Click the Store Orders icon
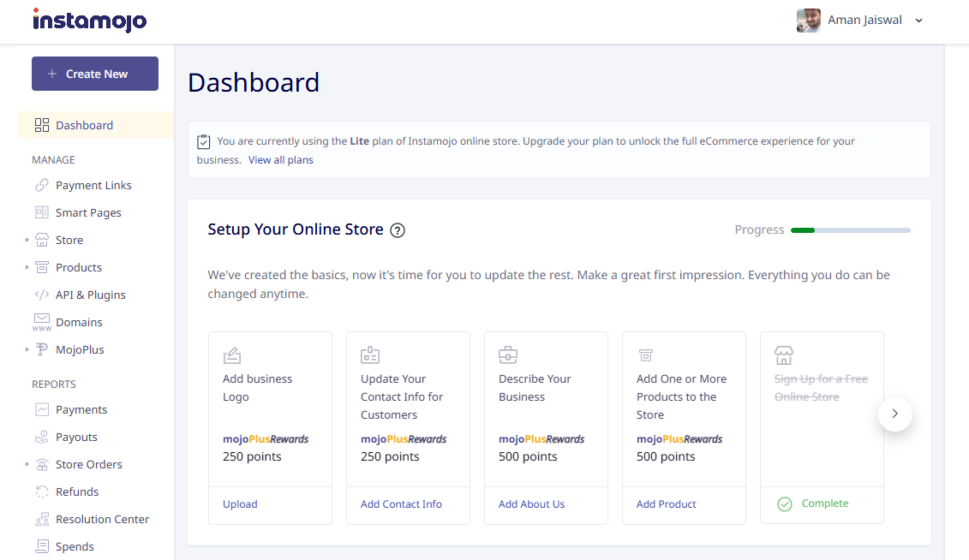Viewport: 969px width, 560px height. pyautogui.click(x=42, y=464)
